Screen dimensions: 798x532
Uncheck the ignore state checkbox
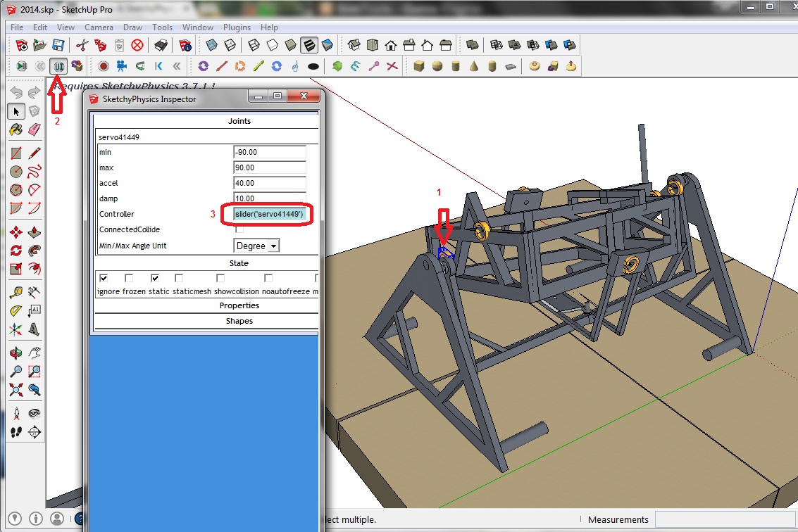tap(104, 278)
